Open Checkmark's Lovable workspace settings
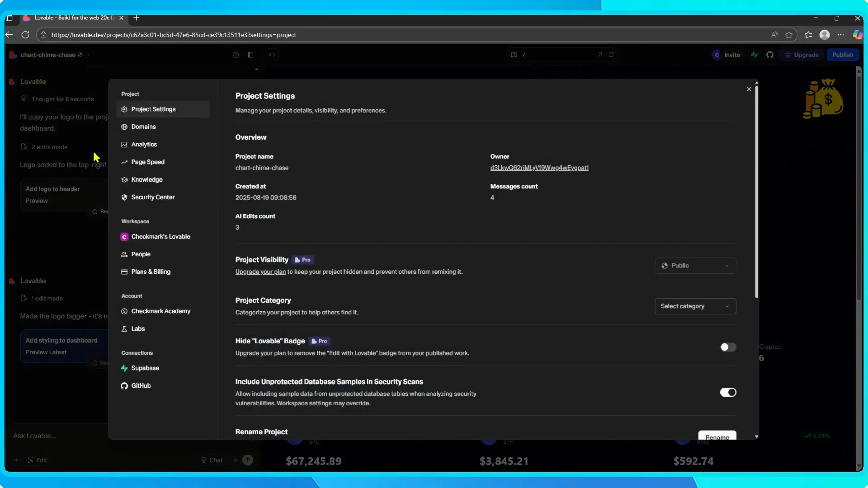Image resolution: width=868 pixels, height=488 pixels. coord(163,237)
